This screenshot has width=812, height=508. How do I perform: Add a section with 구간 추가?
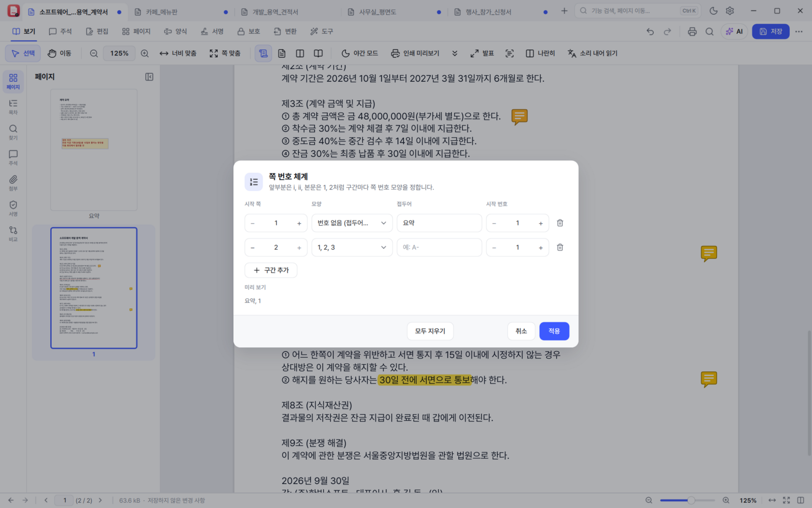tap(271, 270)
